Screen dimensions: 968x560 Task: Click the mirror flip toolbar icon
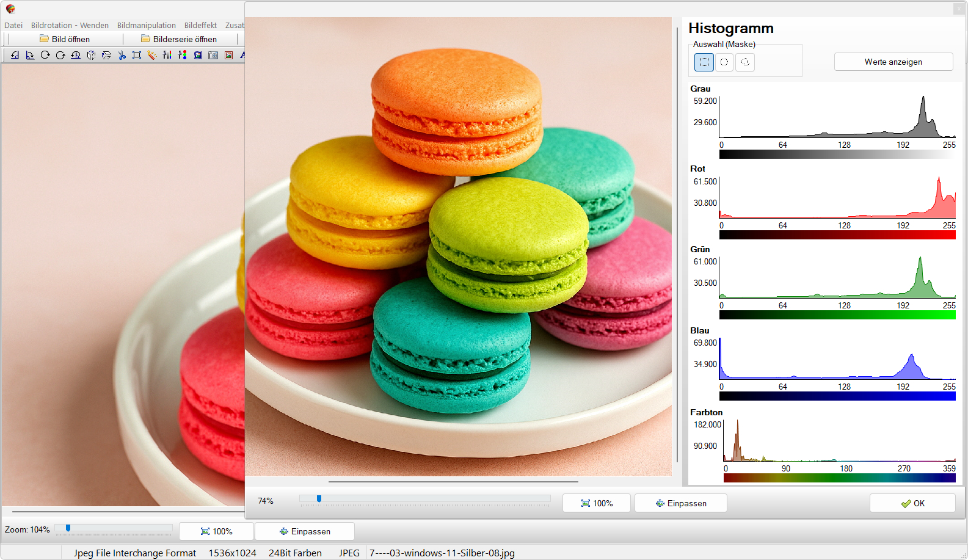pos(91,55)
